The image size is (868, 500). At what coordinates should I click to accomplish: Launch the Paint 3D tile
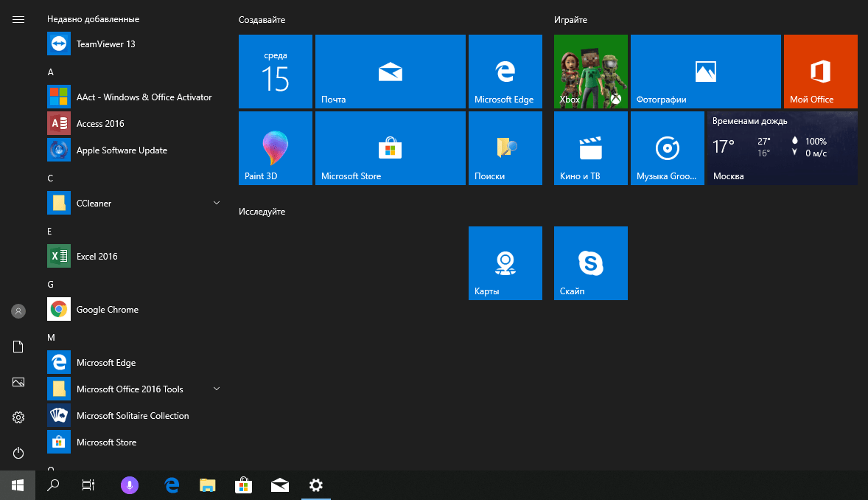(276, 148)
